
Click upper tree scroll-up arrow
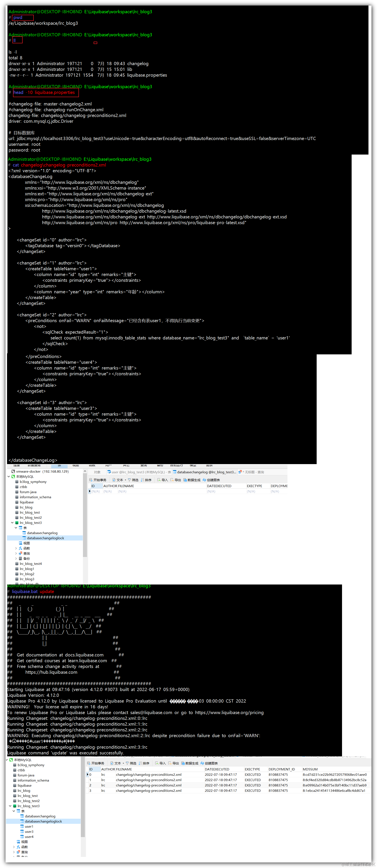[x=85, y=471]
